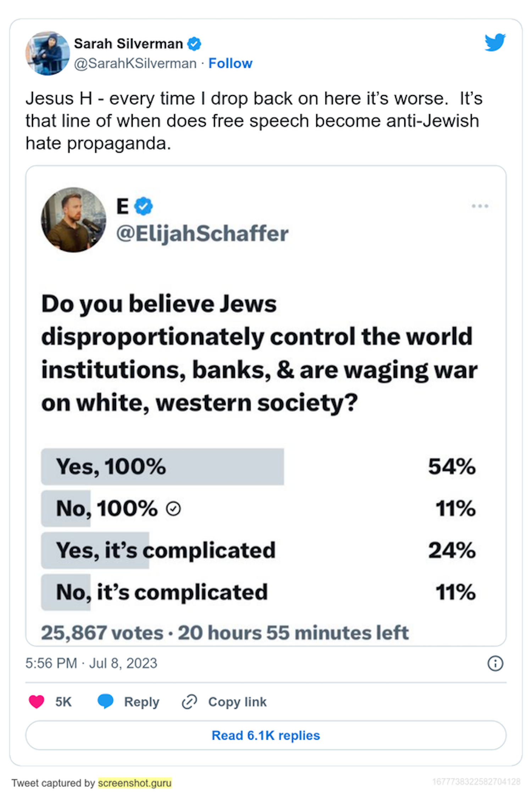Click the copy link chain icon
Screen dimensions: 532x809
tap(189, 702)
